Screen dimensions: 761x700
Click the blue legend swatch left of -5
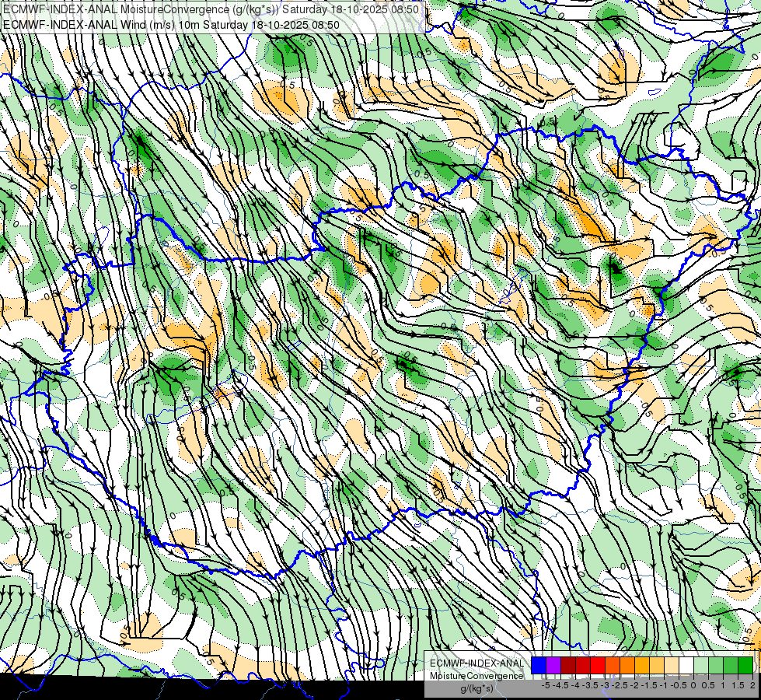539,665
